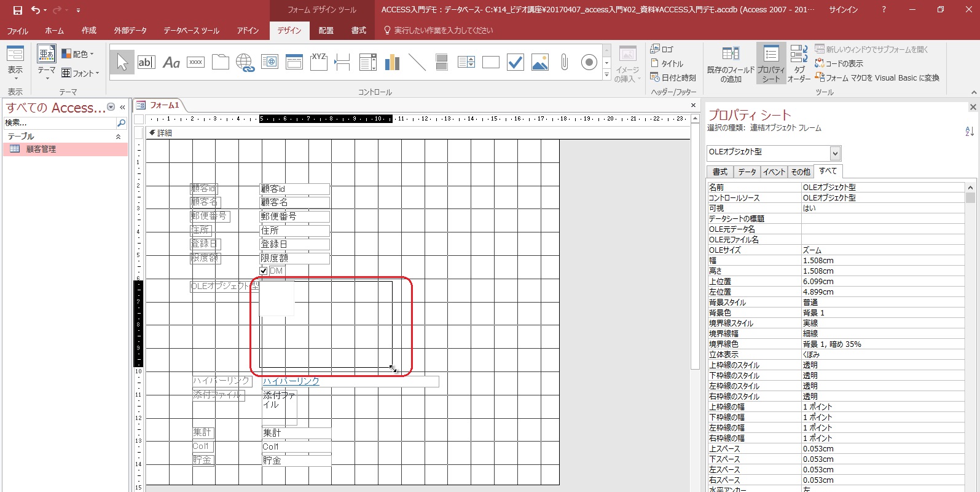The image size is (980, 492).
Task: Open the その他 tab in Property Sheet
Action: pyautogui.click(x=801, y=172)
